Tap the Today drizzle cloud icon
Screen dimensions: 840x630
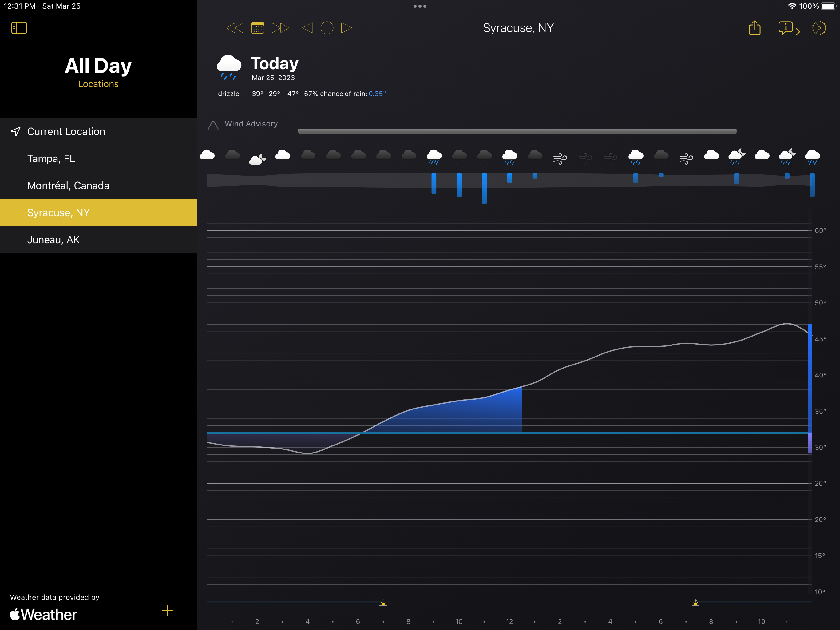pyautogui.click(x=229, y=67)
